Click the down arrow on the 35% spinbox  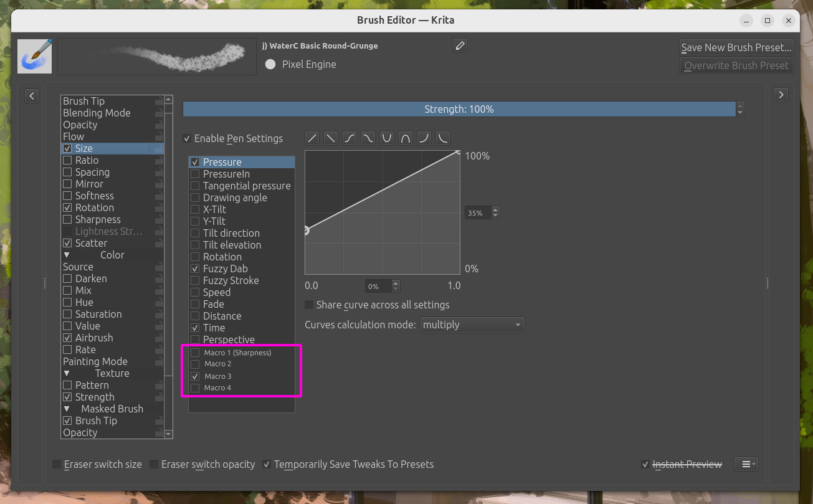click(x=495, y=216)
